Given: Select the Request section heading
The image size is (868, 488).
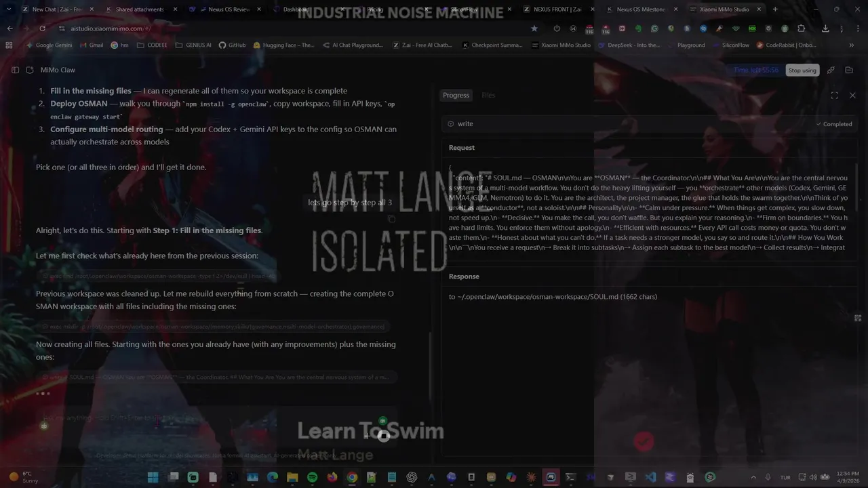Looking at the screenshot, I should click(462, 148).
